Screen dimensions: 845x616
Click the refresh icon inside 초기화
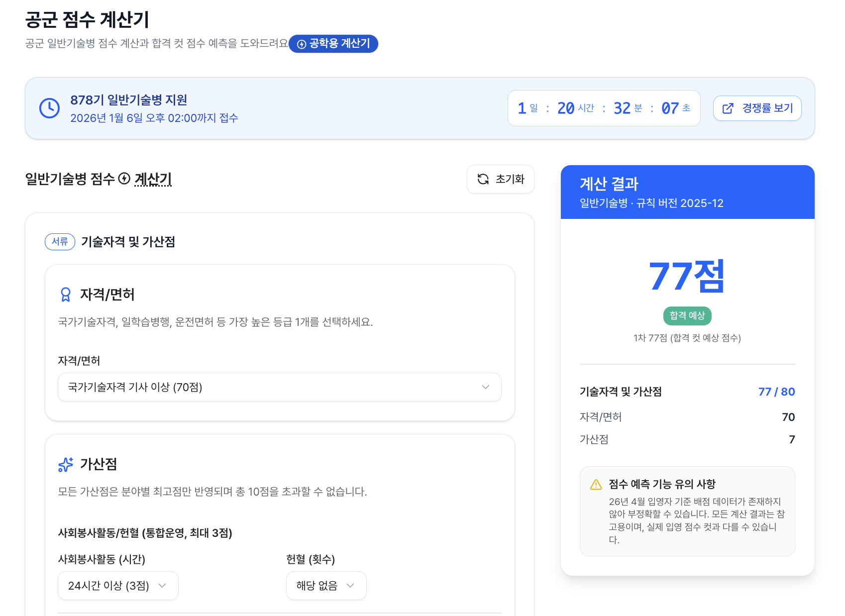[x=483, y=179]
